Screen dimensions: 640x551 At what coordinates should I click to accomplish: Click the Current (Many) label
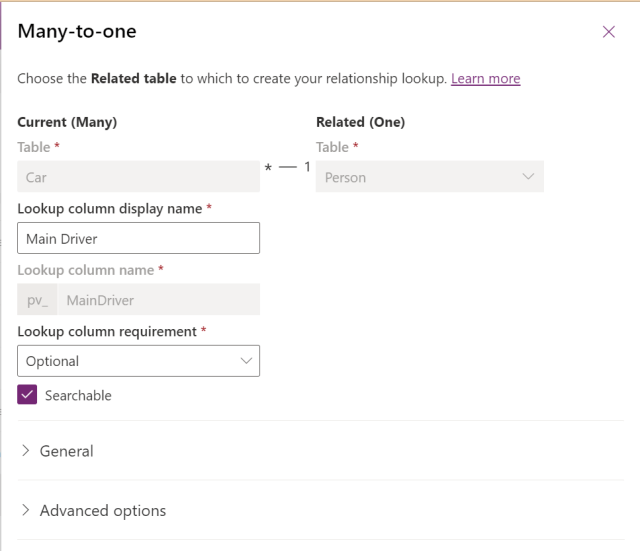67,122
